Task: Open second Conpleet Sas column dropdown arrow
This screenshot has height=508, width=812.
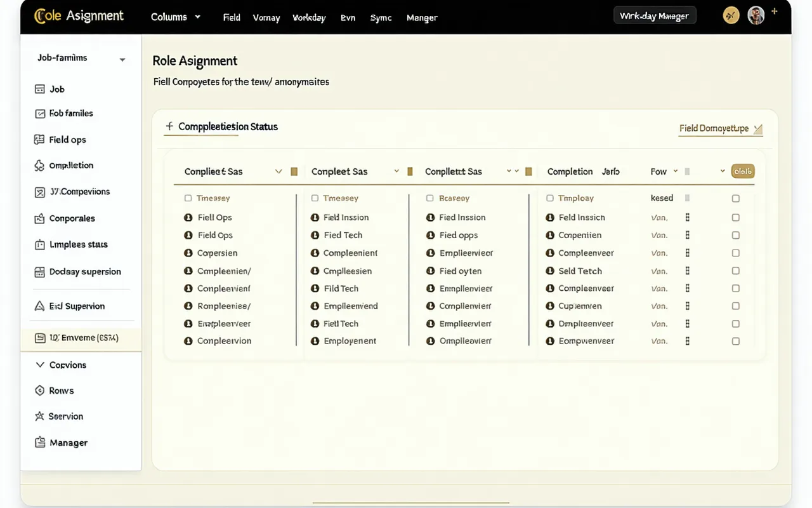Action: (x=396, y=171)
